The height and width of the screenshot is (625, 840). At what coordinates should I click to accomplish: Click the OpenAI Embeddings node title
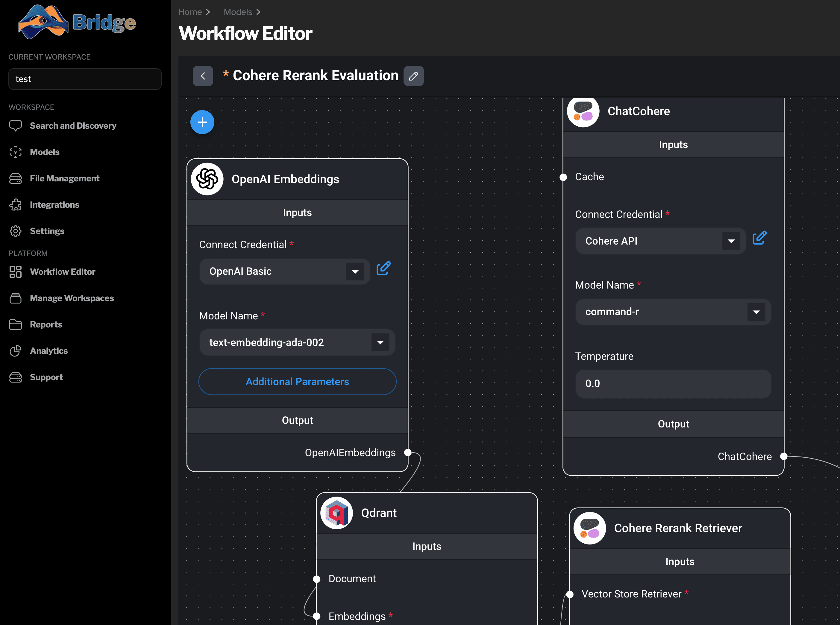(x=285, y=179)
